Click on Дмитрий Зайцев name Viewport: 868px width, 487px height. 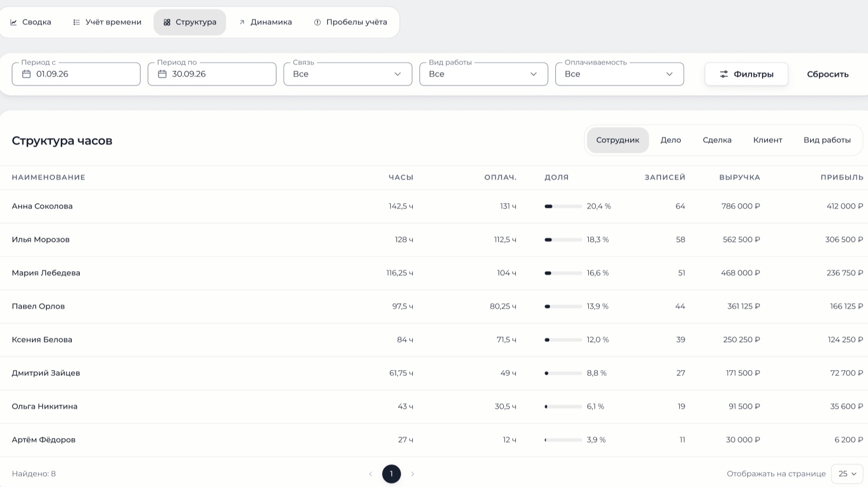click(x=46, y=373)
